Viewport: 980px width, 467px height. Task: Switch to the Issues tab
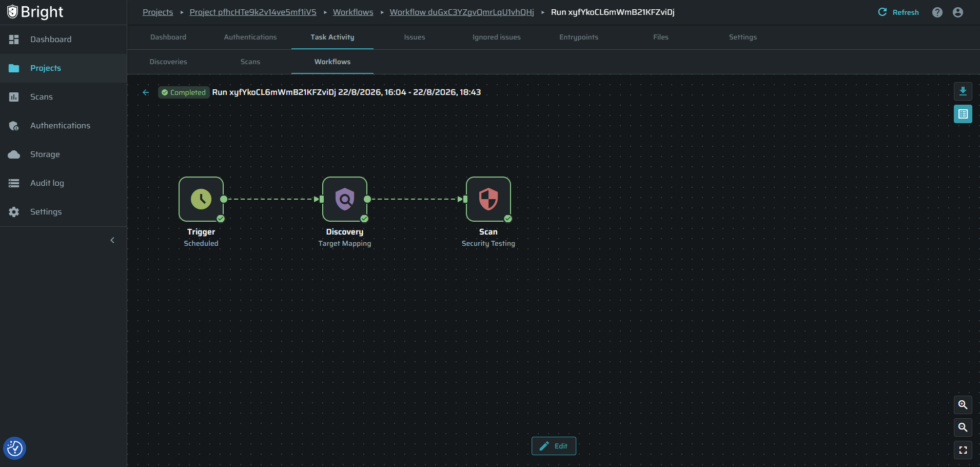point(415,37)
